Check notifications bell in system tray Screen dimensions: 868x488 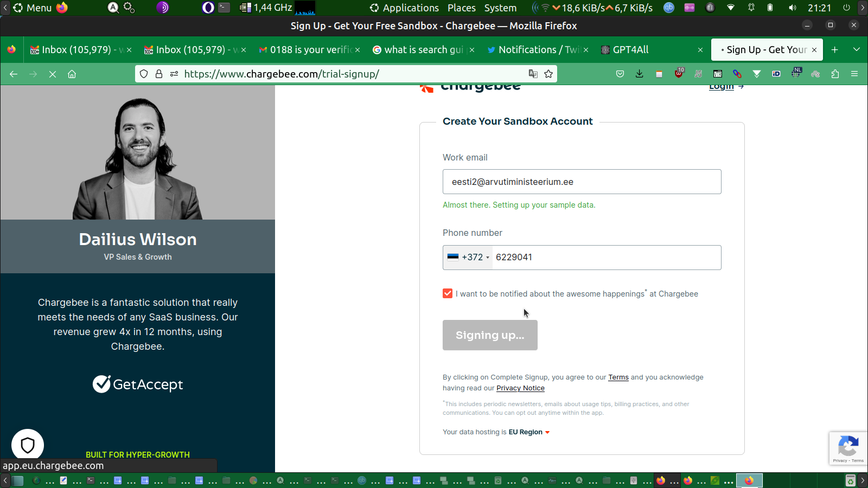coord(751,8)
